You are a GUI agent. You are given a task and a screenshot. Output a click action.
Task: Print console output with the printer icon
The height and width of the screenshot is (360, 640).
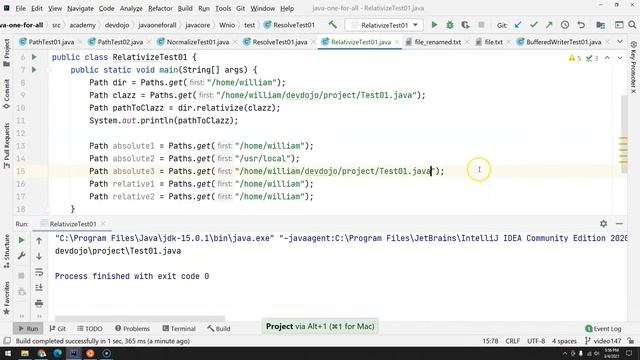click(x=39, y=303)
